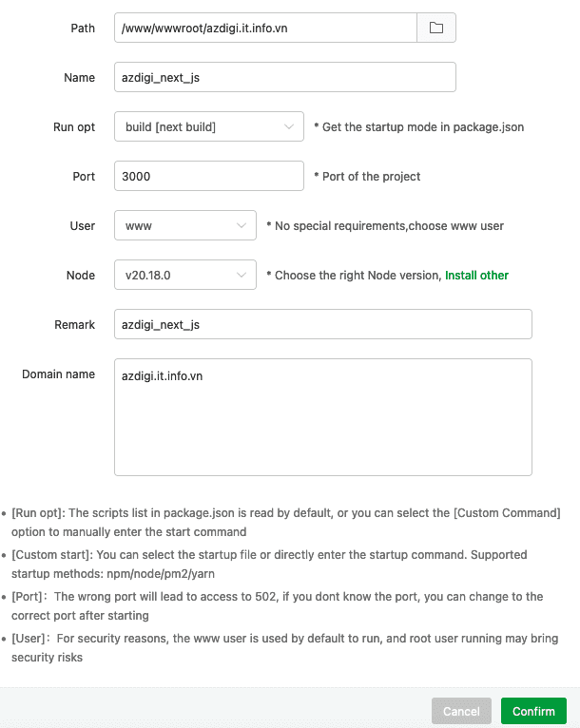Expand the Run opt build dropdown
Image resolution: width=580 pixels, height=728 pixels.
(x=208, y=126)
